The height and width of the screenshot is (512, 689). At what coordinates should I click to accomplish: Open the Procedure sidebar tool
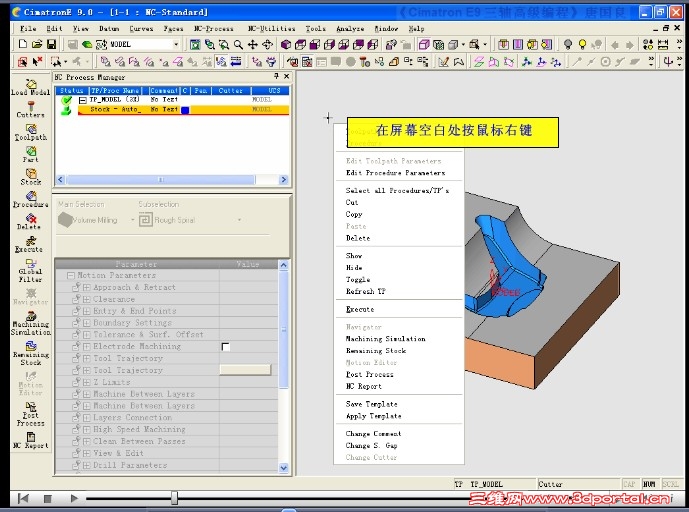[30, 199]
